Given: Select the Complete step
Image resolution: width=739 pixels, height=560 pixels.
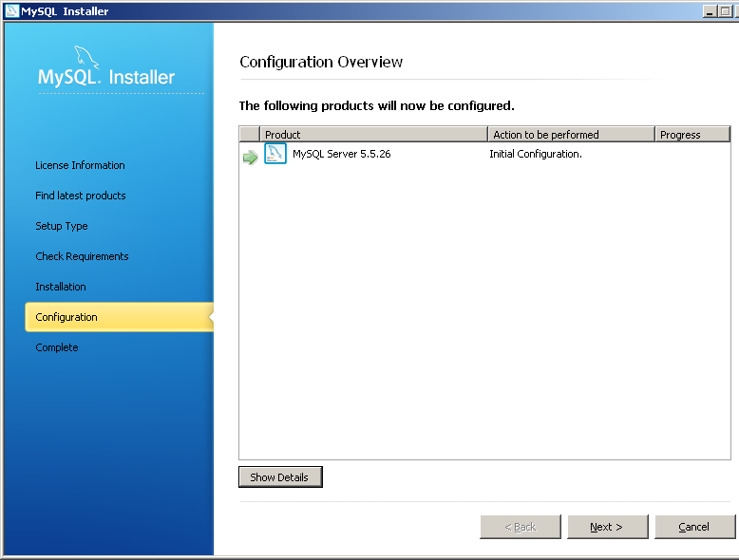Looking at the screenshot, I should pyautogui.click(x=57, y=347).
